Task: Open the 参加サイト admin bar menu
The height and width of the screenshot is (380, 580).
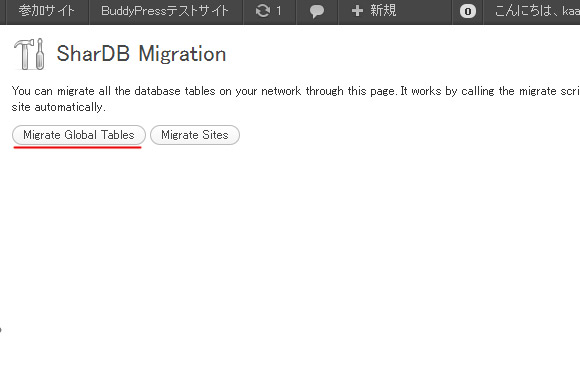Action: pyautogui.click(x=47, y=11)
